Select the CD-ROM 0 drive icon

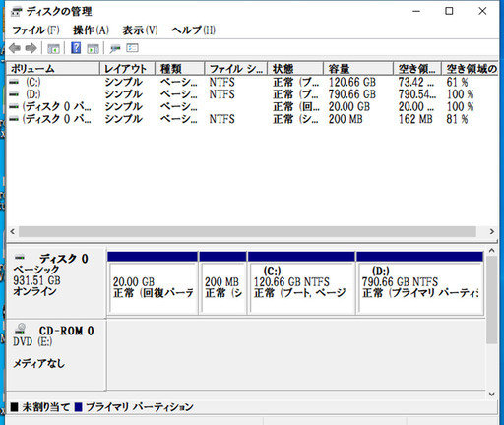(21, 329)
